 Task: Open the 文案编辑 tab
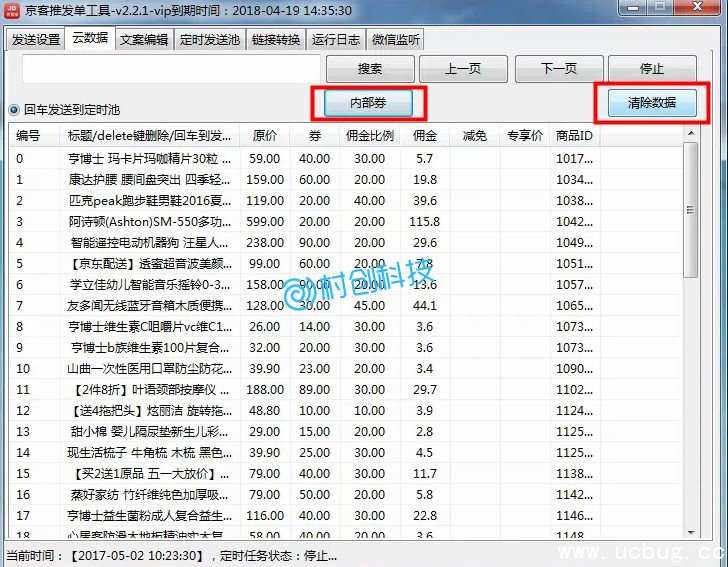[x=144, y=39]
